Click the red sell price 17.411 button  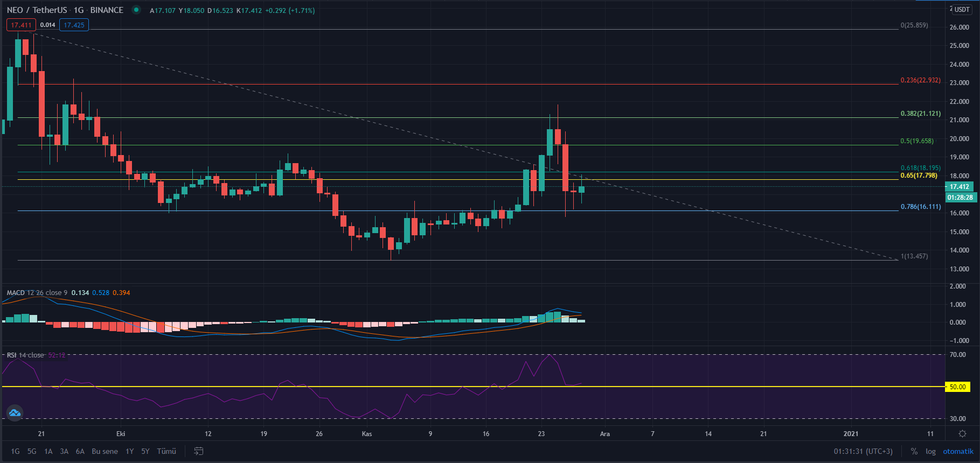pyautogui.click(x=22, y=25)
